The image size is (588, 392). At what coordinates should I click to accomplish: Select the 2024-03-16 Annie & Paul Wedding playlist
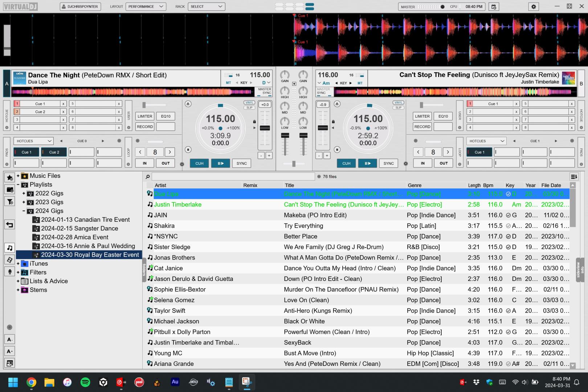pos(88,246)
